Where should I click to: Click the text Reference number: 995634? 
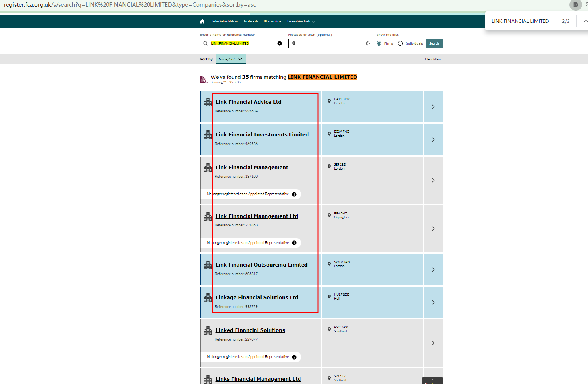pos(236,111)
